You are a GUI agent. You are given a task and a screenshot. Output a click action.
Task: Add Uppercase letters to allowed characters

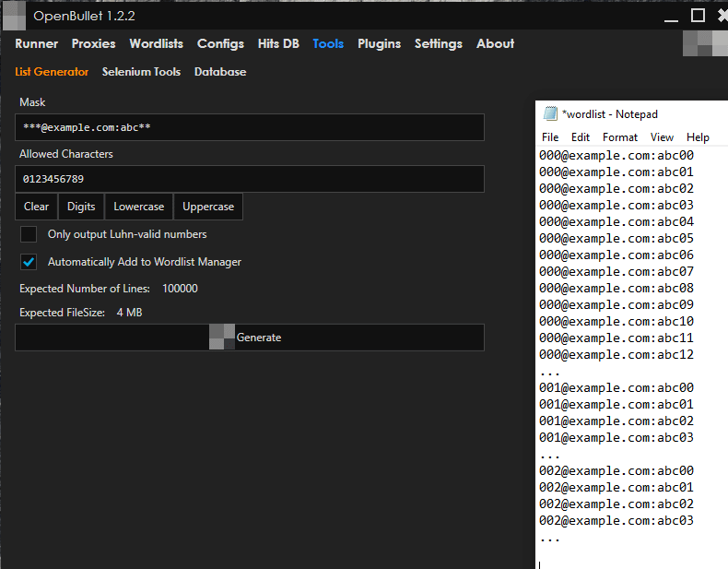click(208, 207)
